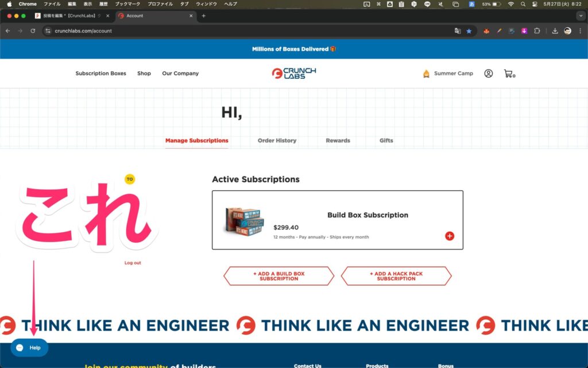
Task: Open the Subscription Boxes navigation menu
Action: (101, 73)
